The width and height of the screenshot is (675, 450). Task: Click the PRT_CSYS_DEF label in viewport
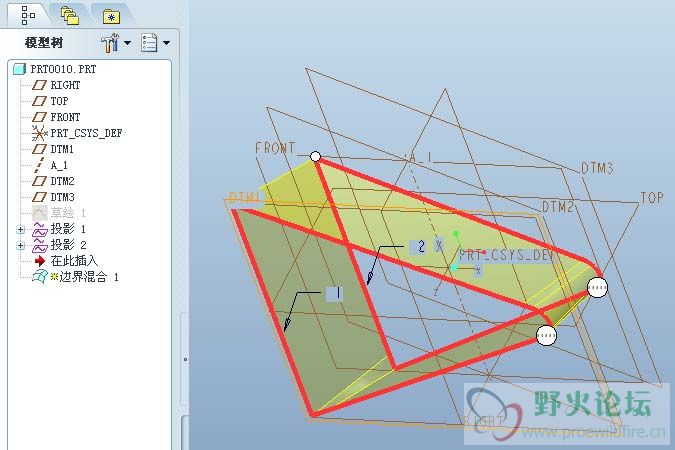pyautogui.click(x=506, y=255)
